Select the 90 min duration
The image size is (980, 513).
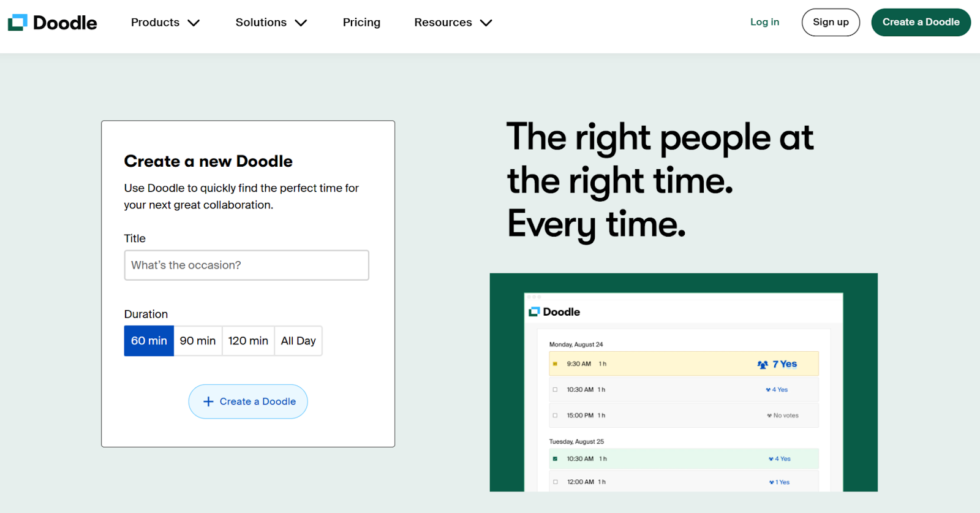198,341
